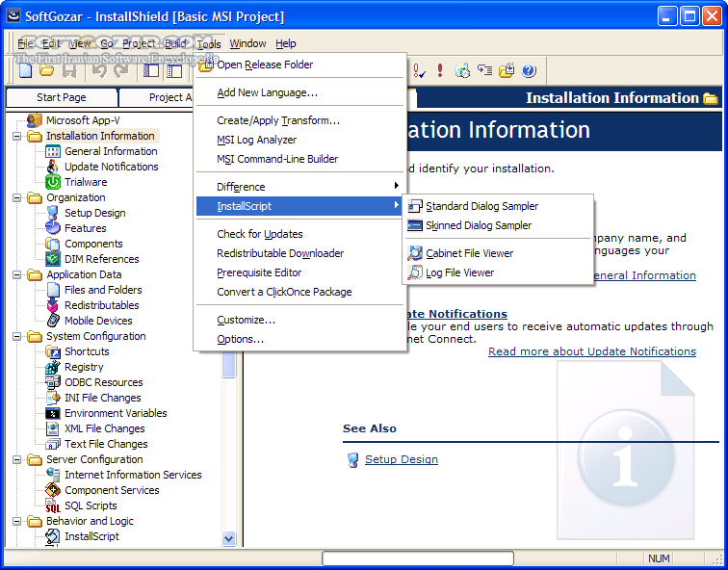Open the Window menu
Image resolution: width=728 pixels, height=570 pixels.
(247, 43)
